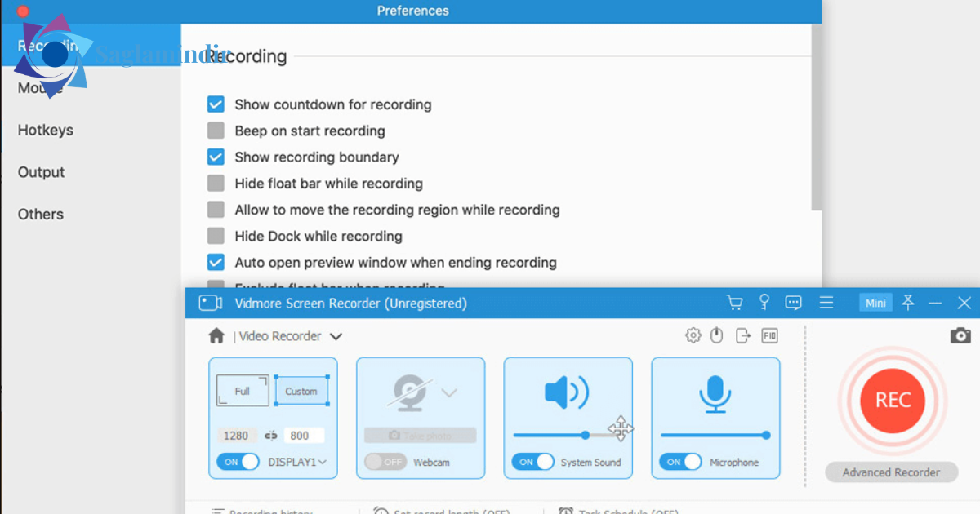980x514 pixels.
Task: Open the Advanced Recorder button
Action: [891, 472]
